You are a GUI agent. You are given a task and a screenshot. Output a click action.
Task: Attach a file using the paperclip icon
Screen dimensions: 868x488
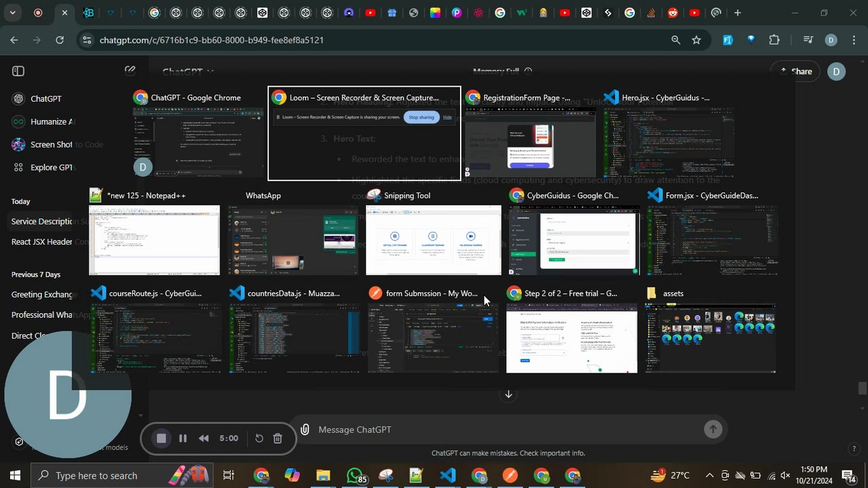[305, 430]
